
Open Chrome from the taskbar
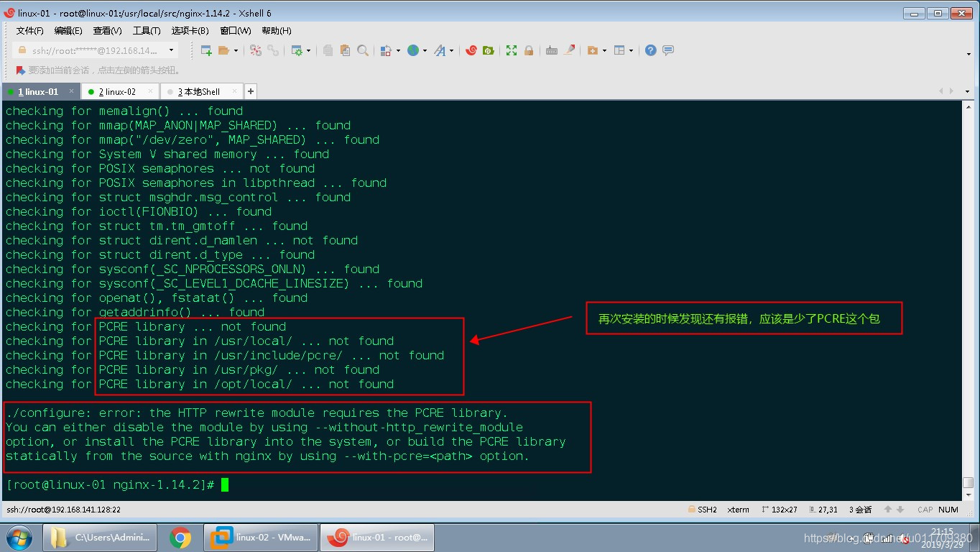(x=180, y=538)
